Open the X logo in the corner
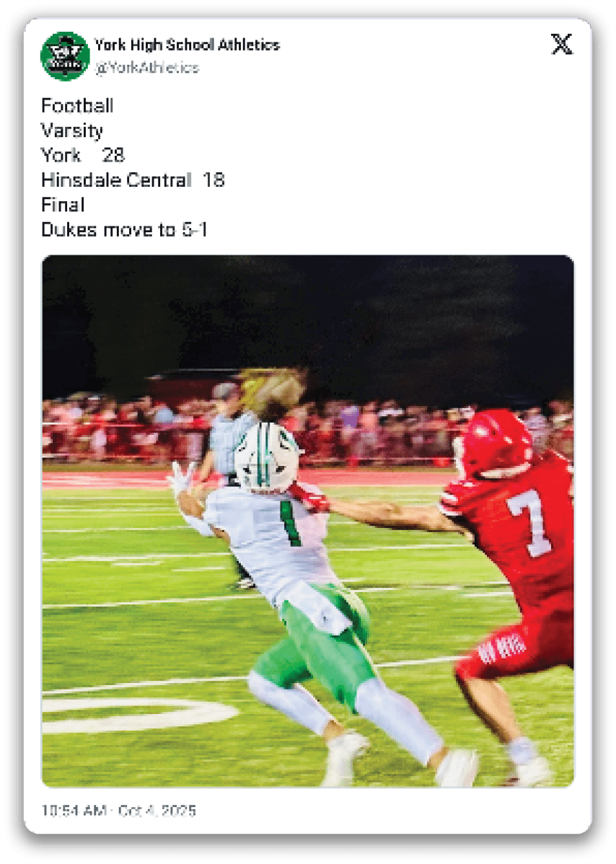 pyautogui.click(x=561, y=44)
